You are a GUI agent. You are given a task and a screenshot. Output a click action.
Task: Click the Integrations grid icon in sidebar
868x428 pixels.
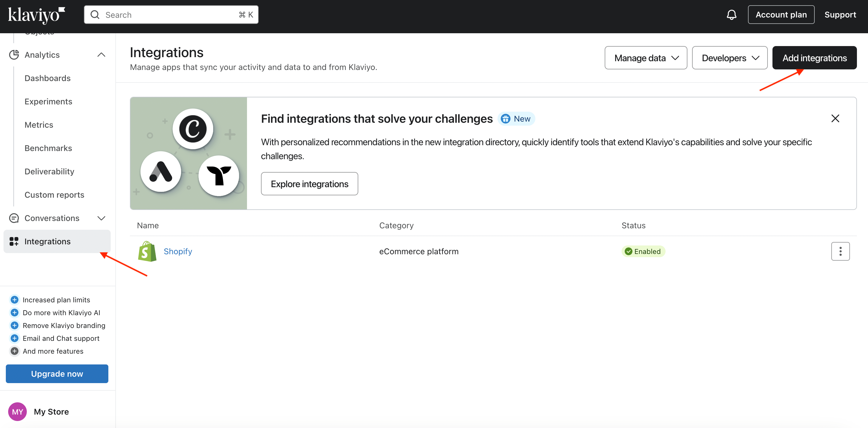(14, 241)
